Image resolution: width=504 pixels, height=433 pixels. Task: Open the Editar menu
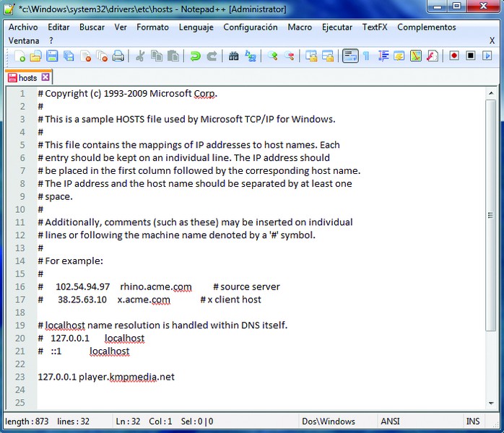(58, 27)
